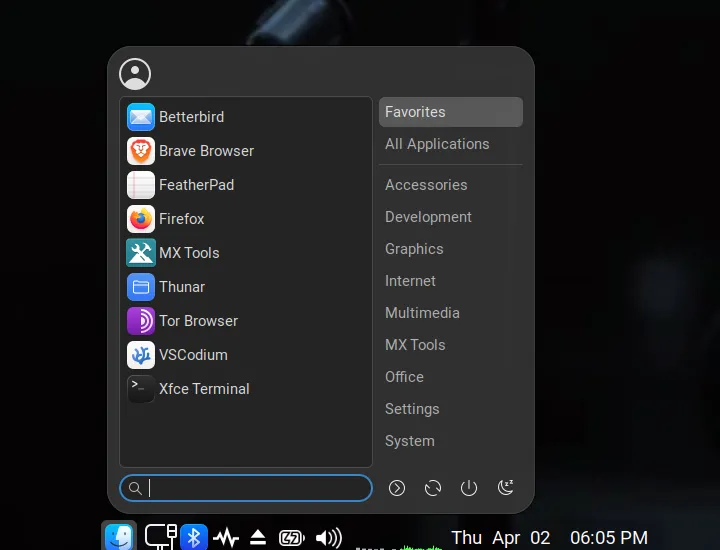The height and width of the screenshot is (550, 720).
Task: Launch Xfce Terminal icon
Action: click(x=141, y=389)
